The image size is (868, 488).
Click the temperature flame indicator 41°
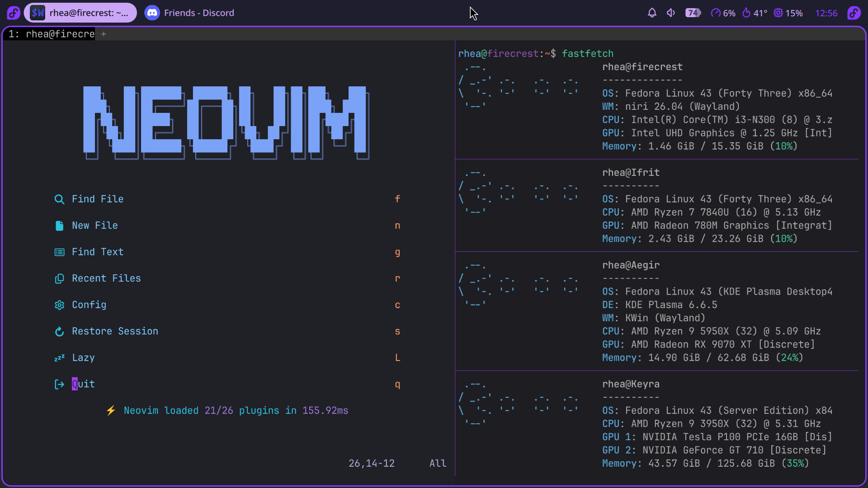755,13
